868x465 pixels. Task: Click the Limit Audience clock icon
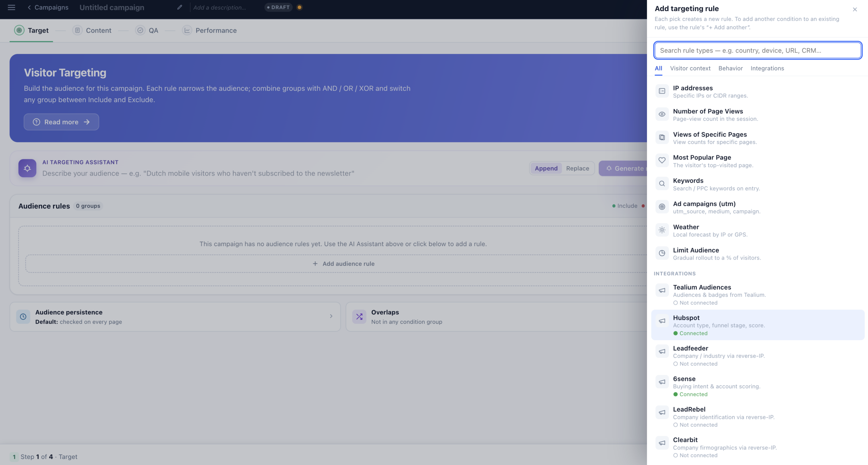click(662, 253)
